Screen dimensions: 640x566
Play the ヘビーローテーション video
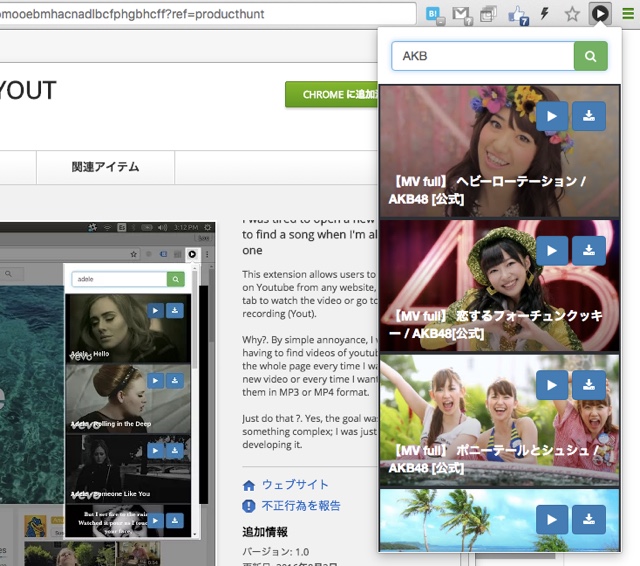pyautogui.click(x=552, y=116)
